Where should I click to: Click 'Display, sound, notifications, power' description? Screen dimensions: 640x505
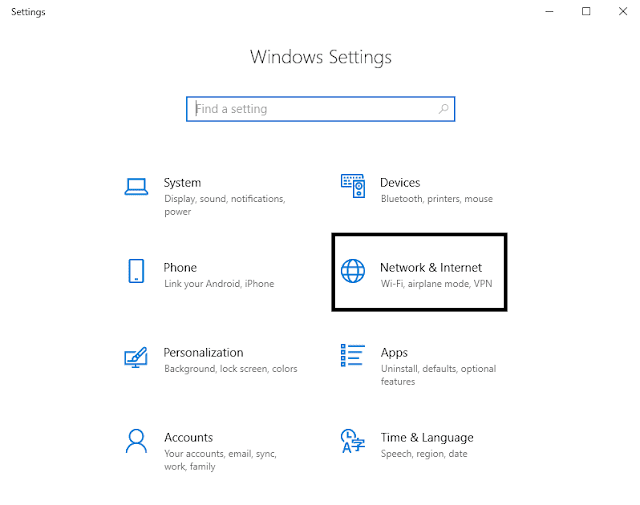[225, 205]
